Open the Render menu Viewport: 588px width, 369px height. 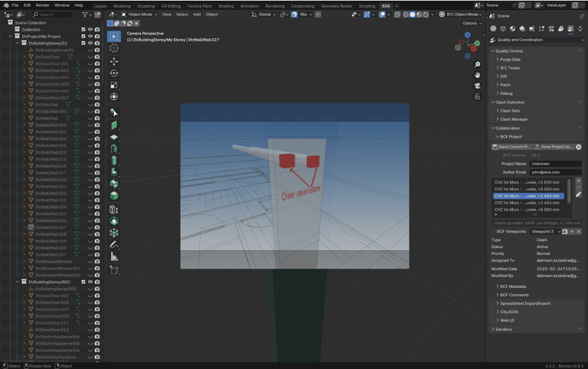pos(42,5)
